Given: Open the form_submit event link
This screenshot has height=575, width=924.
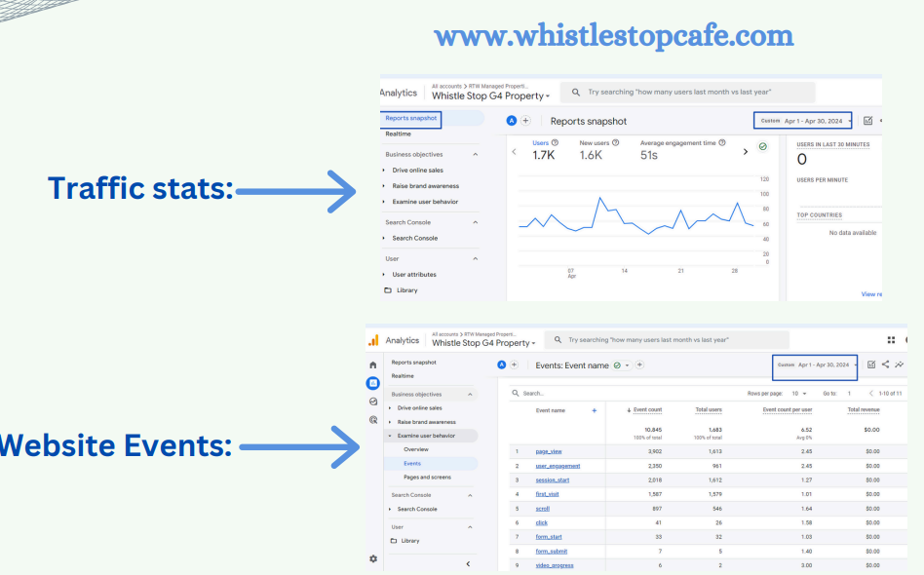Looking at the screenshot, I should pos(551,552).
